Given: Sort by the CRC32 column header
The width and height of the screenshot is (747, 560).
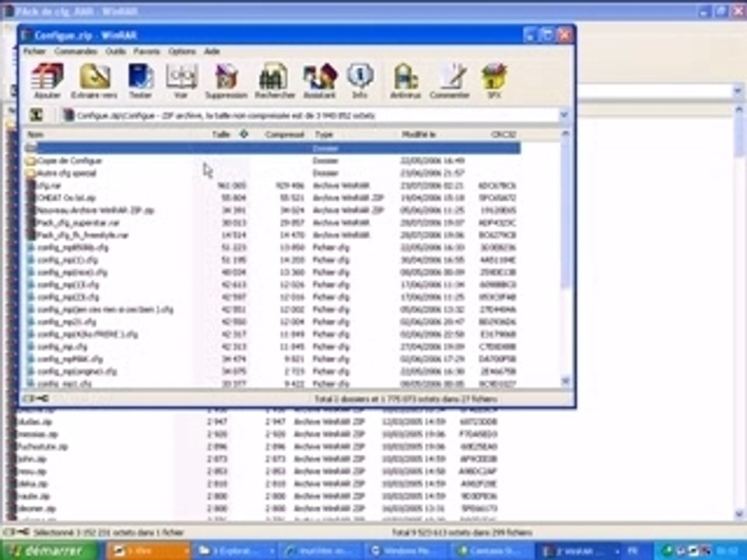Looking at the screenshot, I should [x=503, y=135].
